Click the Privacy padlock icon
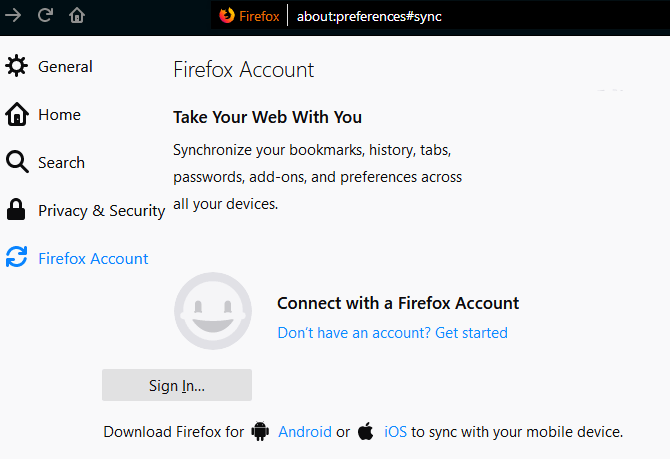Viewport: 670px width, 459px height. pos(17,210)
